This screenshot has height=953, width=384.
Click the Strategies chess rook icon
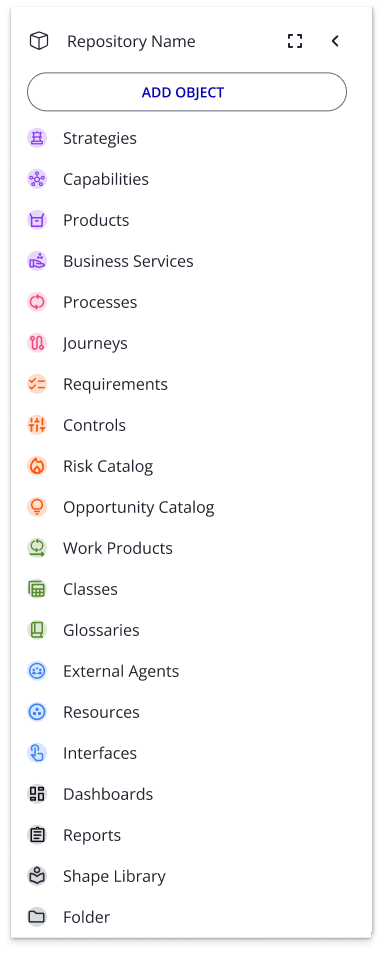[37, 139]
